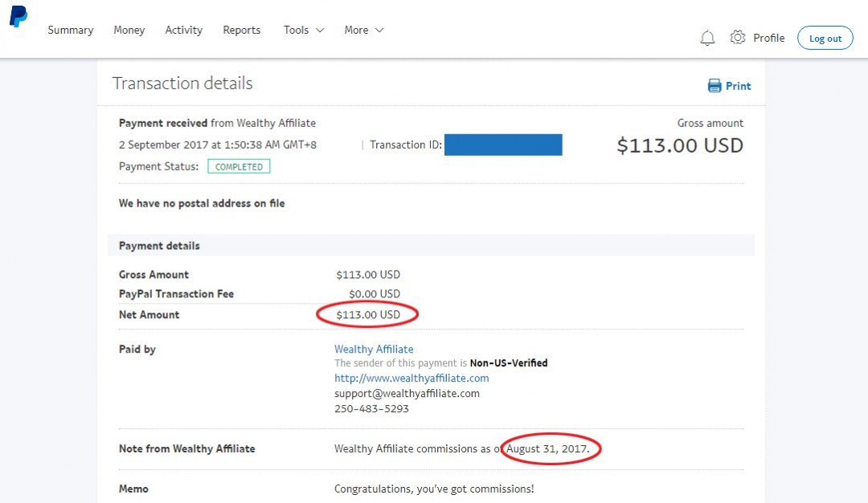Click the Log out button

coord(825,38)
